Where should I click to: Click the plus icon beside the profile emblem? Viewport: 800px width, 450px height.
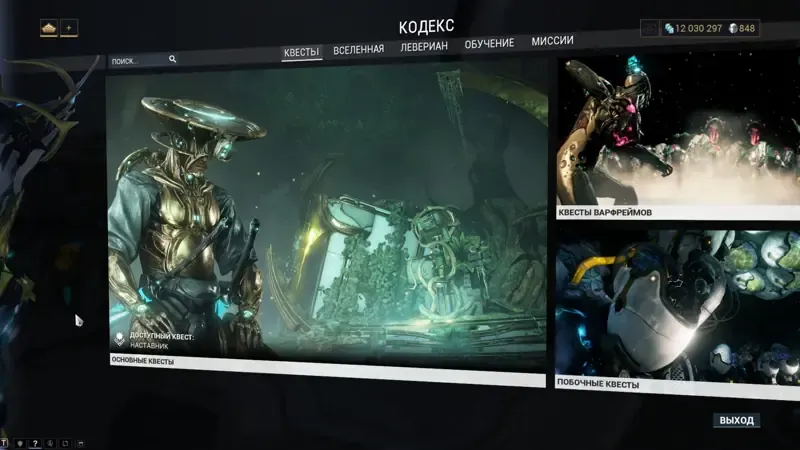click(69, 28)
